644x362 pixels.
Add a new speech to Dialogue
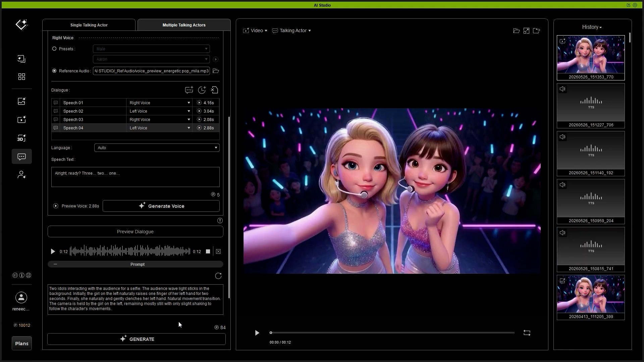click(189, 90)
